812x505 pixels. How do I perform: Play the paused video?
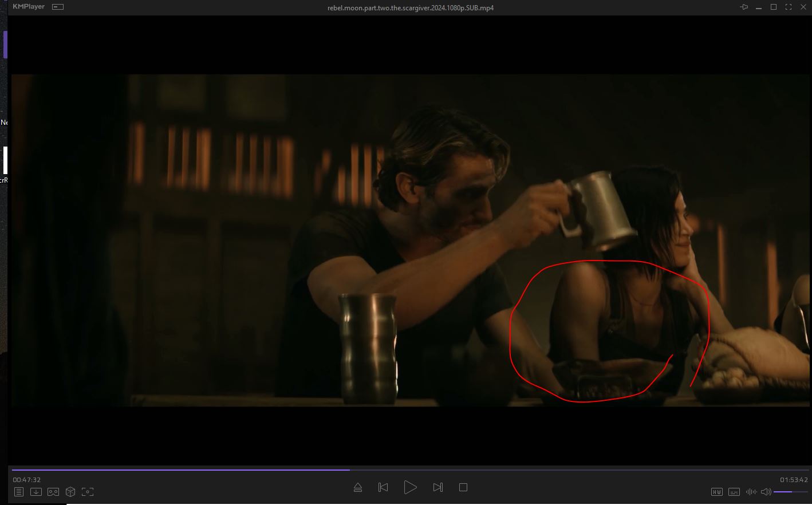(410, 487)
